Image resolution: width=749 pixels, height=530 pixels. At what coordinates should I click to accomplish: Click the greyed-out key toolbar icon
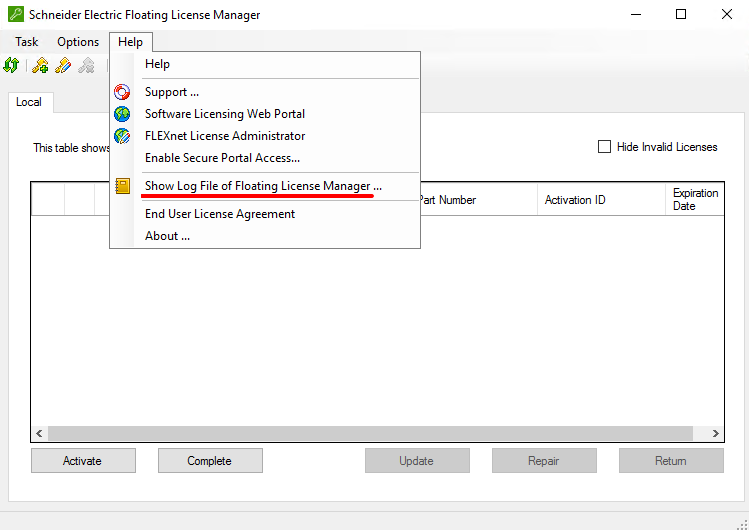pos(86,65)
